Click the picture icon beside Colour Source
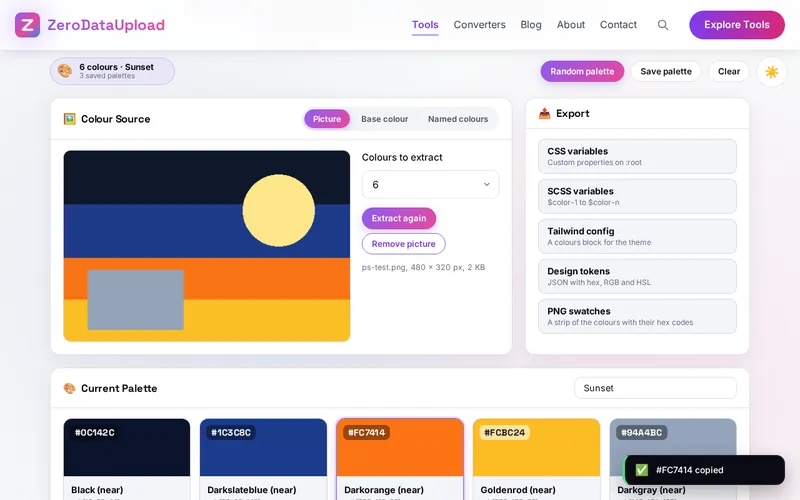Image resolution: width=800 pixels, height=500 pixels. 69,119
